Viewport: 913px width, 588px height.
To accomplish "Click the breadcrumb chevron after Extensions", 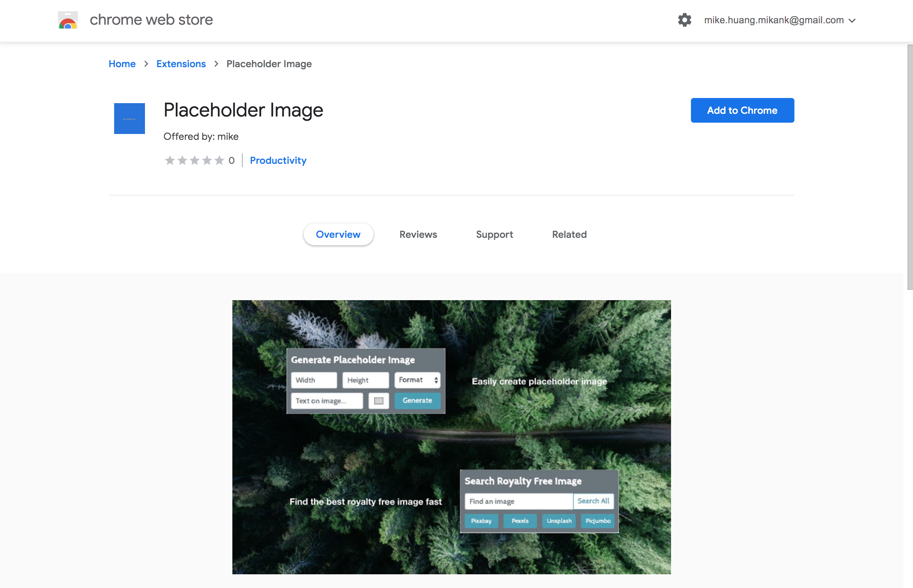I will pos(217,64).
